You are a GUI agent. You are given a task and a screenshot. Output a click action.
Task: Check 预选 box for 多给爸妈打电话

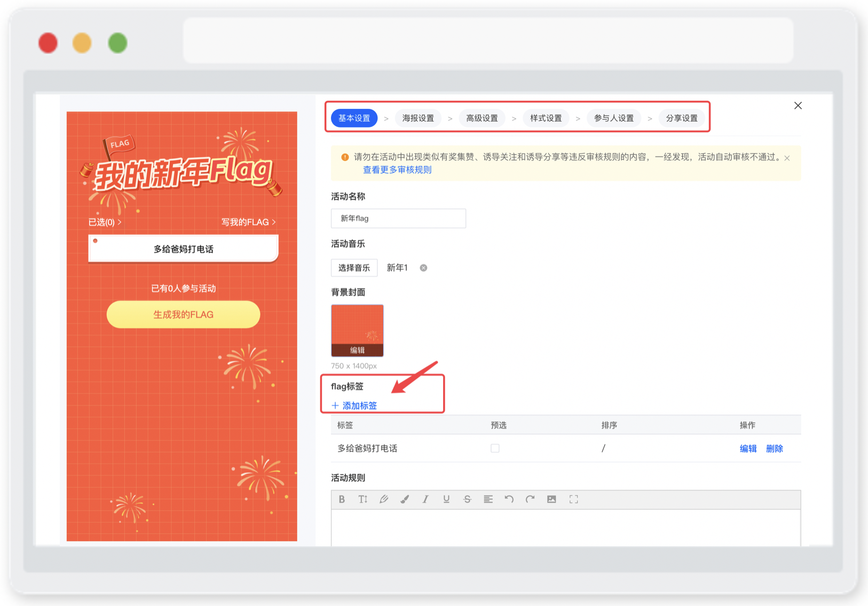(x=495, y=448)
